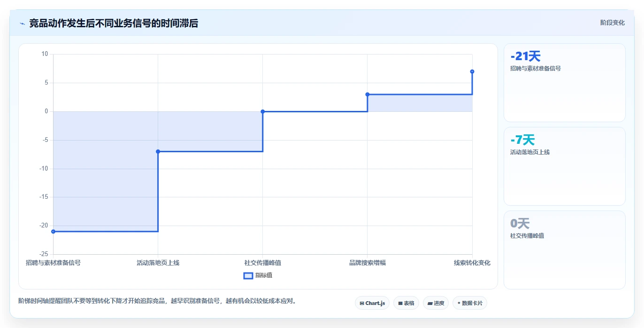Select the 数据卡片 tag button

point(470,303)
